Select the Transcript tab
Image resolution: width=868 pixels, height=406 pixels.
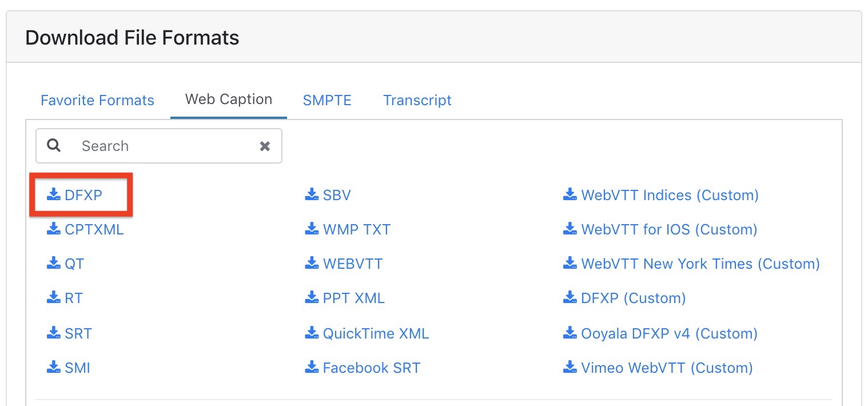click(x=417, y=101)
